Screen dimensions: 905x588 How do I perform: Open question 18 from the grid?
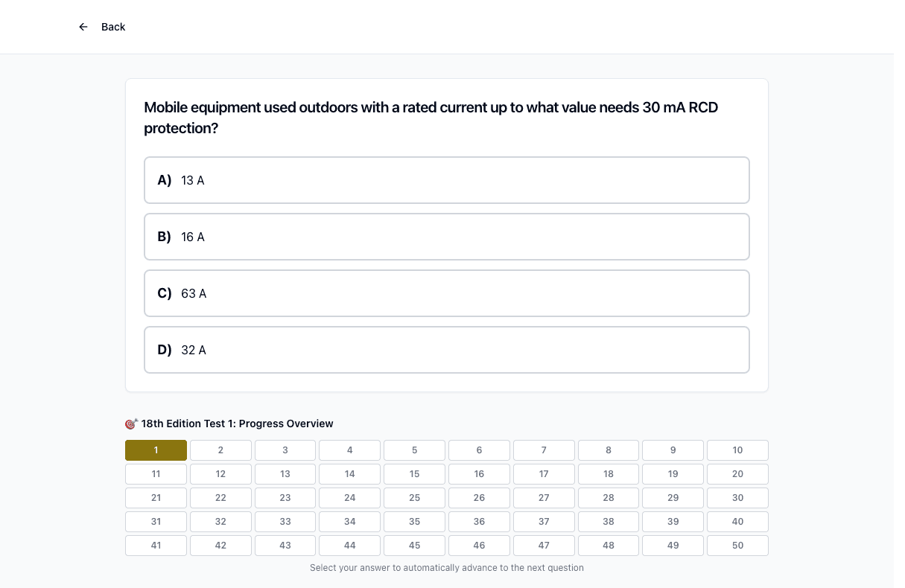[x=609, y=474]
